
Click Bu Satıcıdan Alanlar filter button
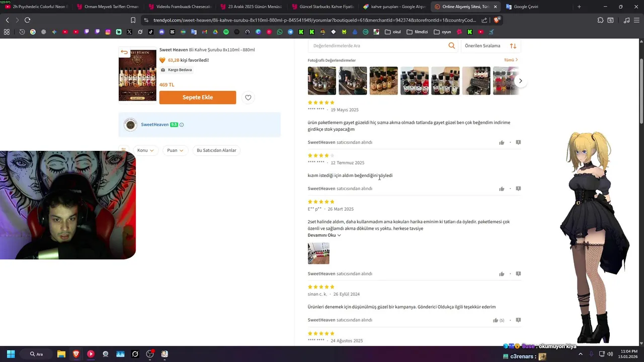tap(216, 150)
